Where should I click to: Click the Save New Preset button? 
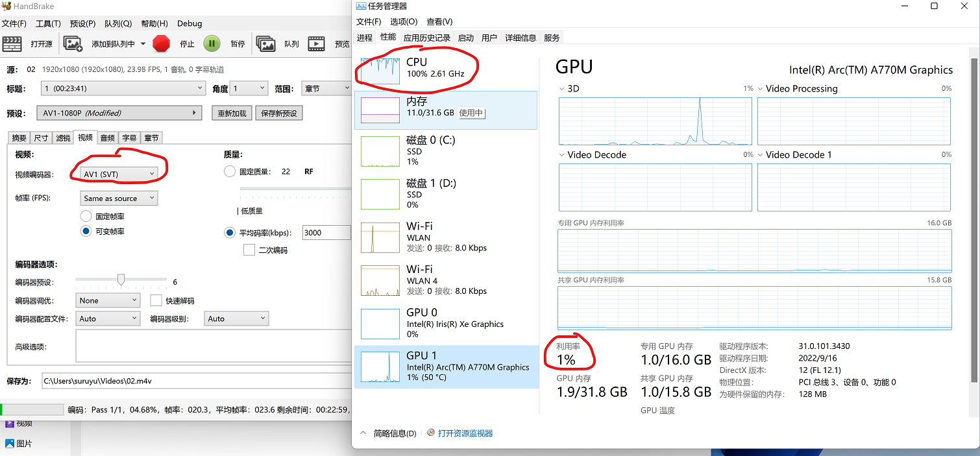(279, 113)
